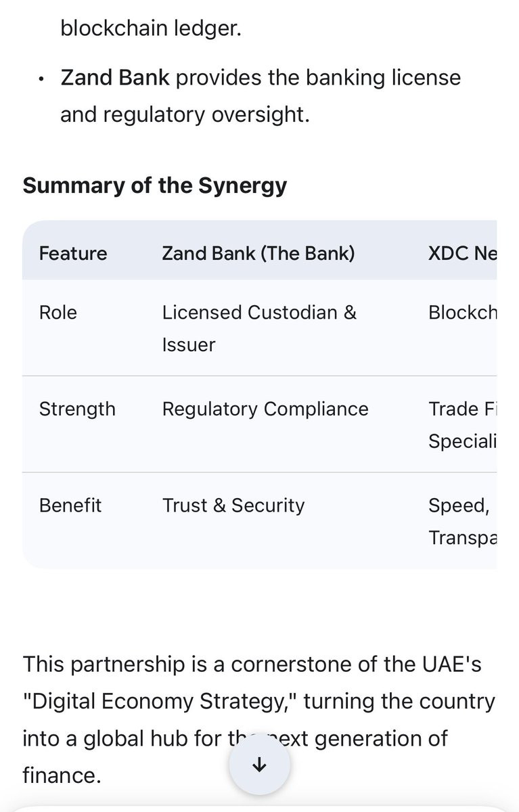Image resolution: width=519 pixels, height=812 pixels.
Task: Select the "Role" row label
Action: [x=58, y=313]
